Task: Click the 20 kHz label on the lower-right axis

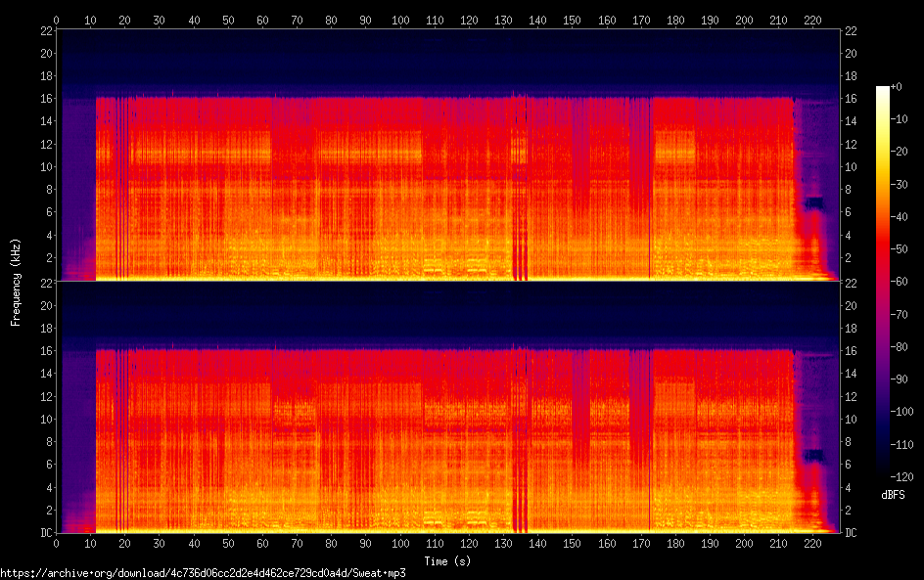Action: tap(852, 305)
